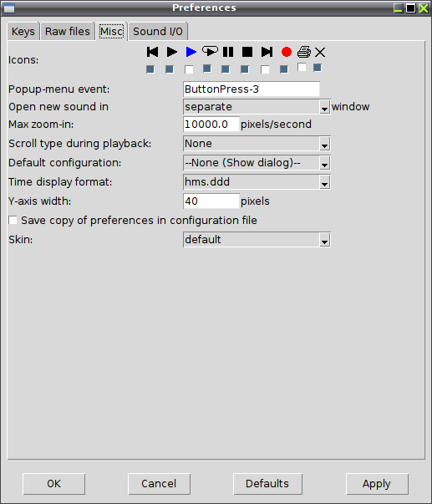
Task: Open the 'Open new sound in' dropdown
Action: 257,107
